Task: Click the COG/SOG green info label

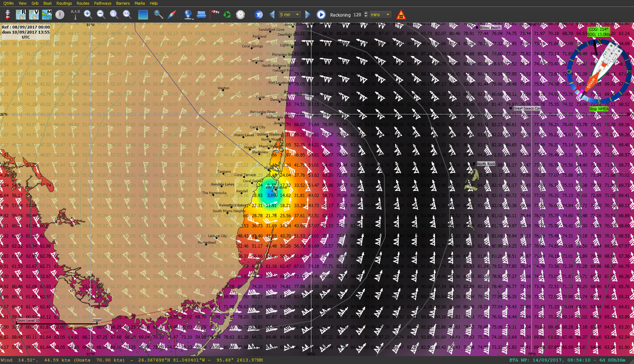Action: [599, 32]
